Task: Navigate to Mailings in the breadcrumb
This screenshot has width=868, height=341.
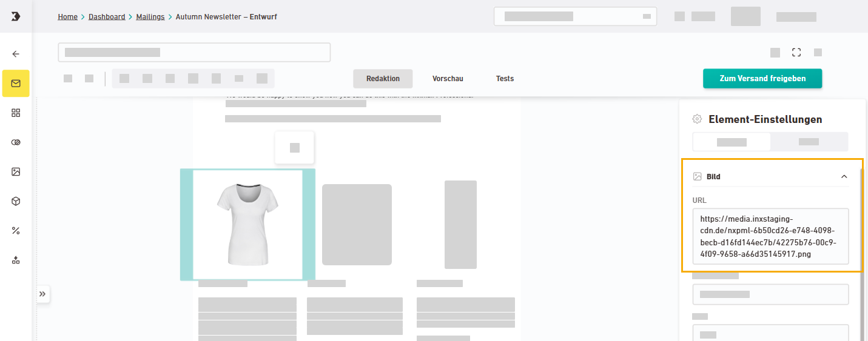Action: [150, 17]
